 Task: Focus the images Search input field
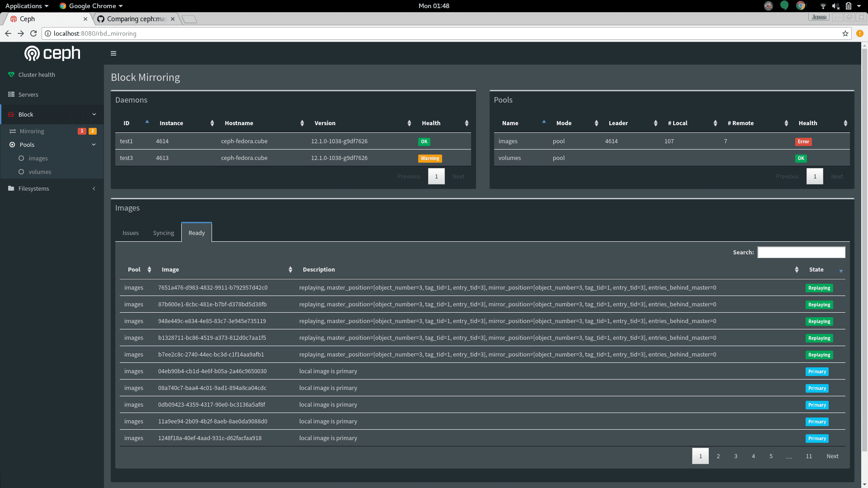click(x=801, y=252)
